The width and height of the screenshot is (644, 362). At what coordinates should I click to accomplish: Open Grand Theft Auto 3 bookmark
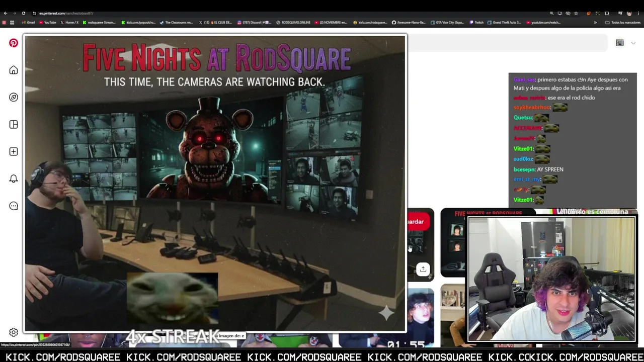[504, 23]
